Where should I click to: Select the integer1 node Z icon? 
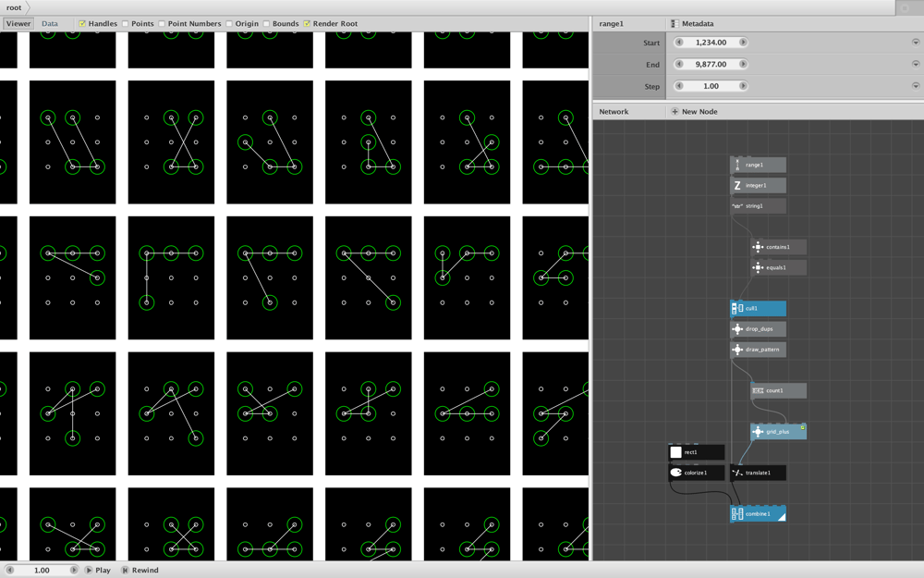tap(737, 186)
